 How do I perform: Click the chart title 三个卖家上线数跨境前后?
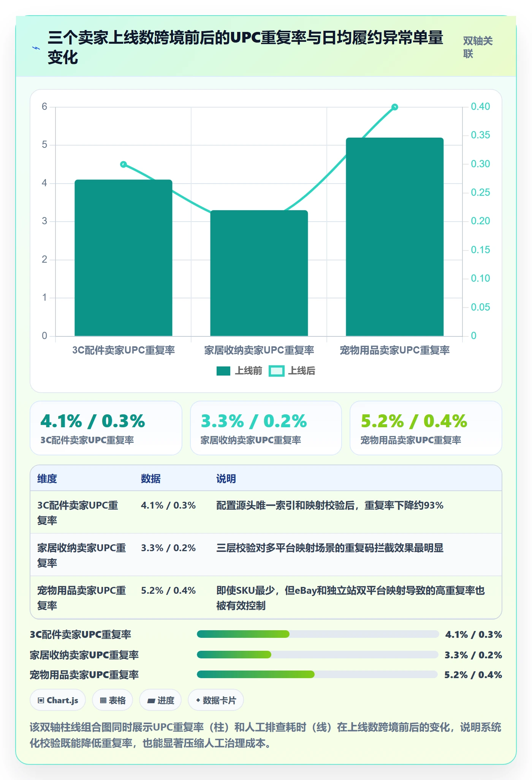(x=245, y=48)
